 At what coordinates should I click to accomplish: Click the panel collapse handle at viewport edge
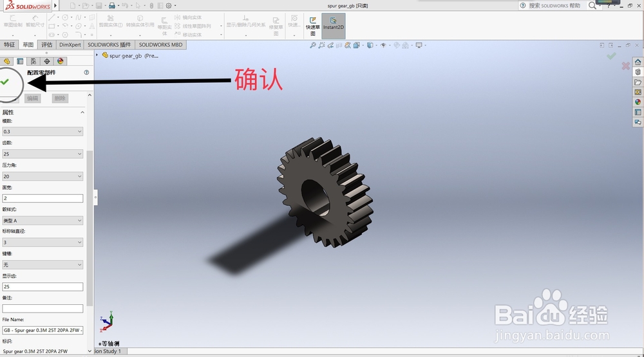(95, 197)
